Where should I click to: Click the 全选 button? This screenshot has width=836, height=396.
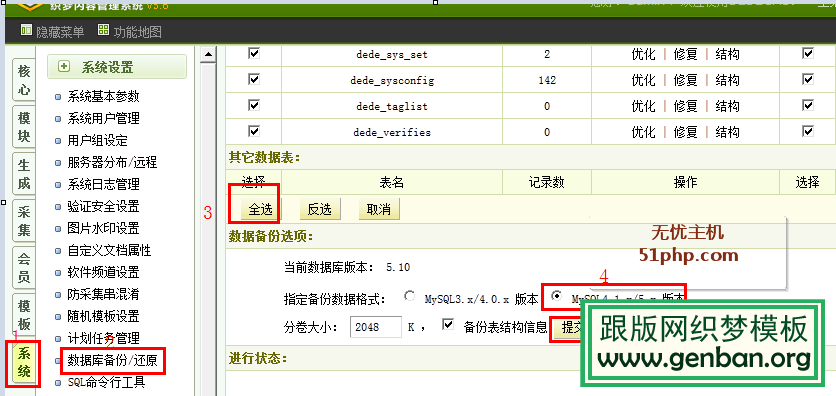point(260,209)
